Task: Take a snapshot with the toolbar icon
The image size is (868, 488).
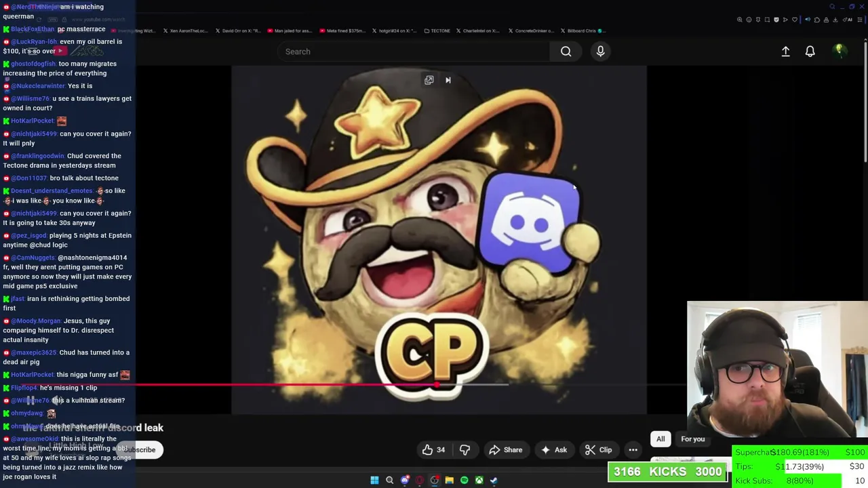Action: tap(767, 20)
